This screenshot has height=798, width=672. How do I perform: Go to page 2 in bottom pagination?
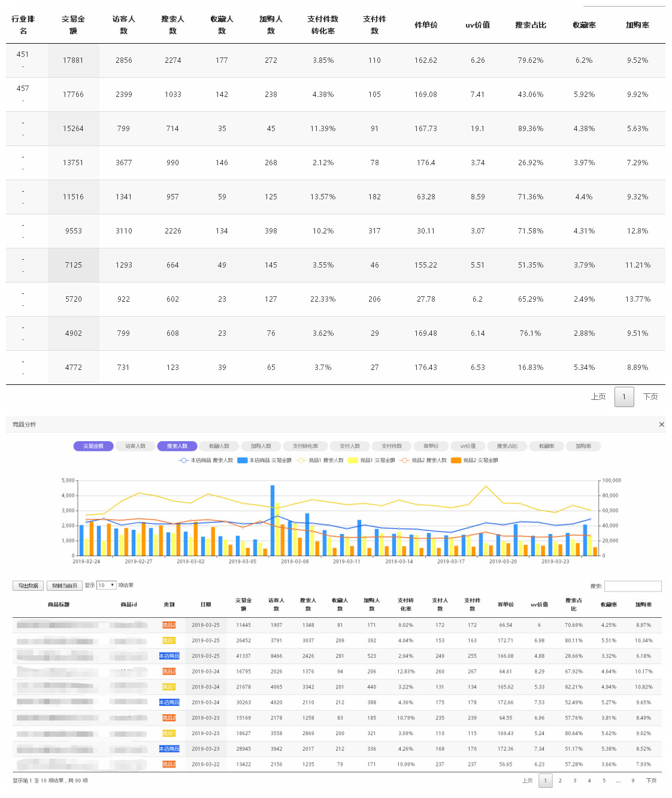(560, 781)
